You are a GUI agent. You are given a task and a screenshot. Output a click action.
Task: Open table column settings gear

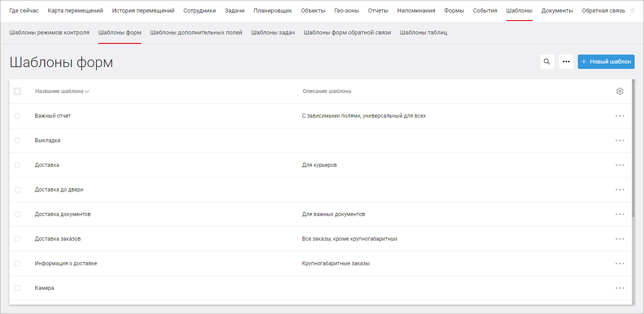point(620,91)
